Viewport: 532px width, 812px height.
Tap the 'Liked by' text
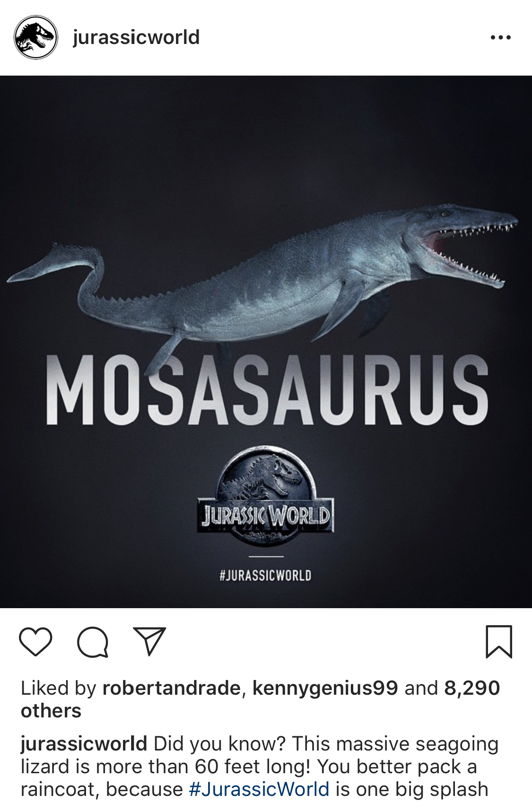(x=59, y=688)
